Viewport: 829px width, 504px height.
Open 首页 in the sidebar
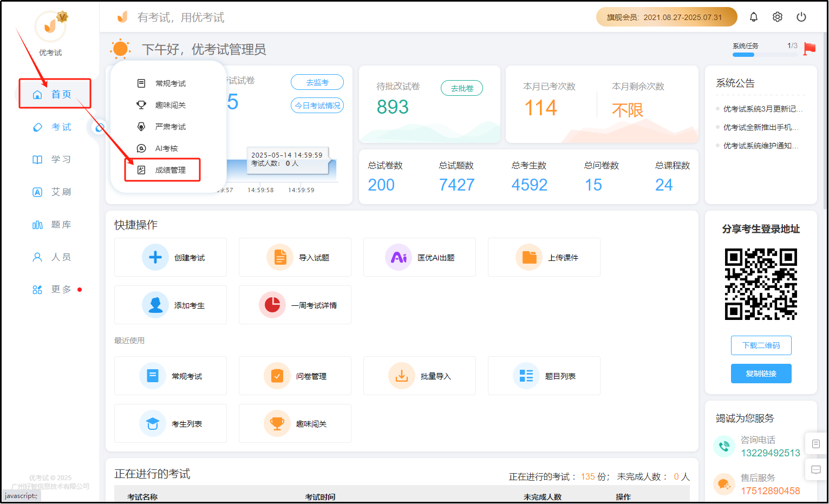coord(55,94)
